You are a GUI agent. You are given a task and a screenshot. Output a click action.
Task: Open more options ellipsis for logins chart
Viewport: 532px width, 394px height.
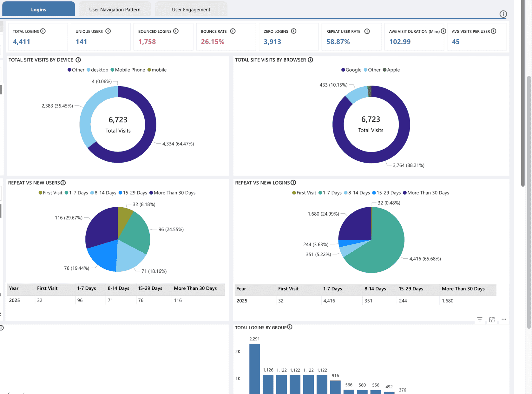504,320
